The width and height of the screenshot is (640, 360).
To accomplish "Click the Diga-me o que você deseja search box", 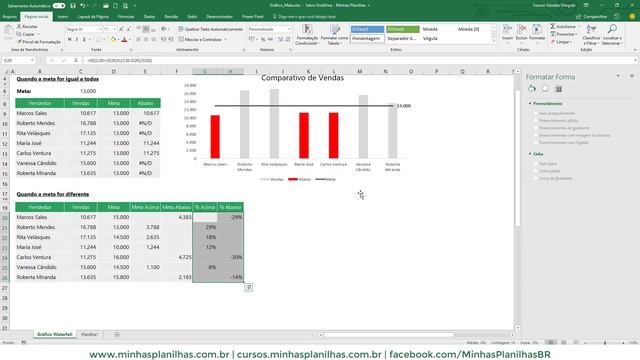I will click(x=304, y=16).
